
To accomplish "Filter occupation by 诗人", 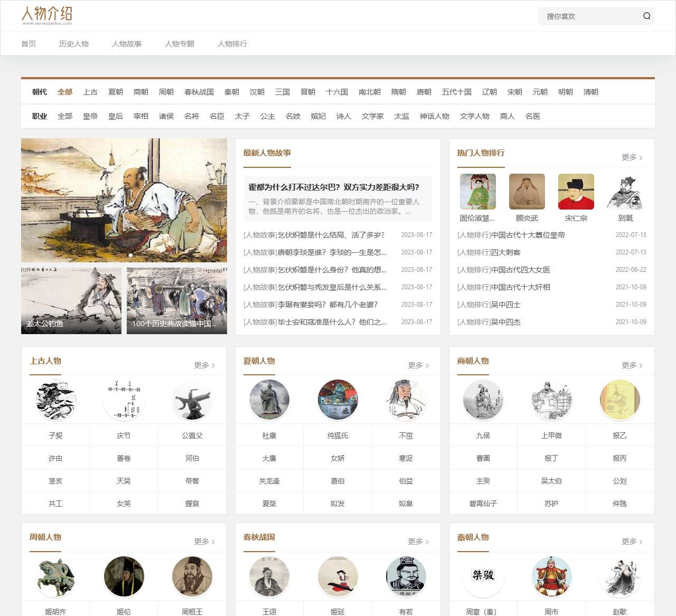I will [344, 116].
